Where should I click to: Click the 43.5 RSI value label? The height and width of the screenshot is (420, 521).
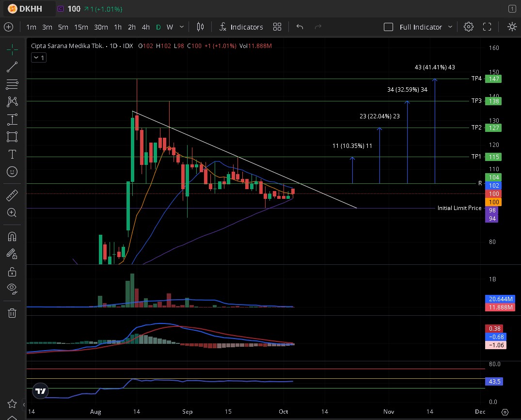click(x=494, y=381)
